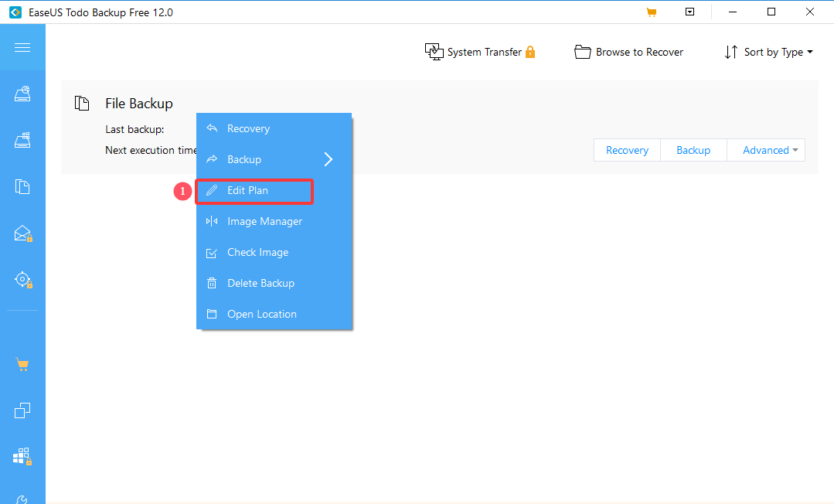Click the System Transfer computer icon

click(x=434, y=52)
